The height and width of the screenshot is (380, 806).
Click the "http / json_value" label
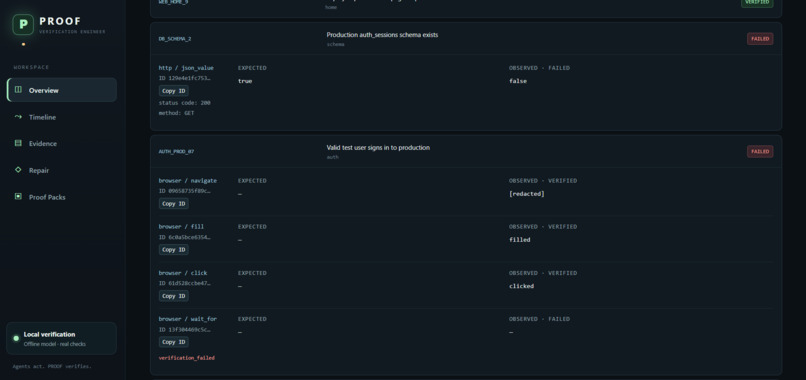click(x=186, y=68)
